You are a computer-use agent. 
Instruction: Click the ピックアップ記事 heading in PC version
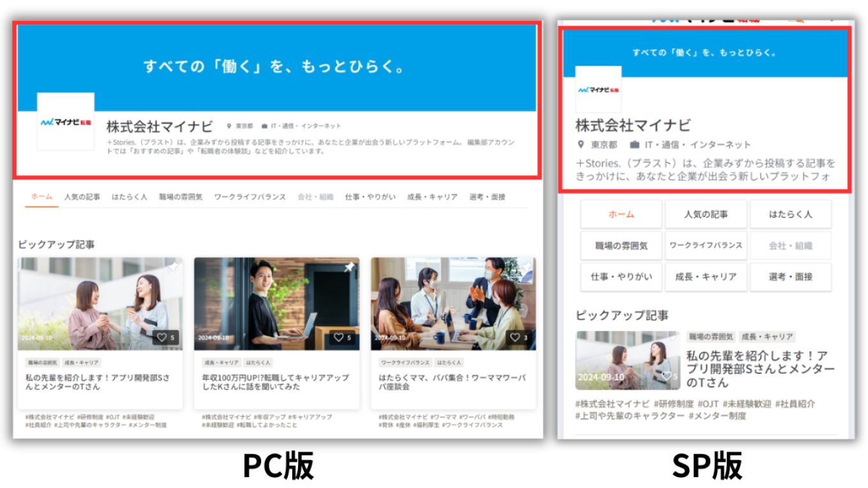tap(56, 244)
